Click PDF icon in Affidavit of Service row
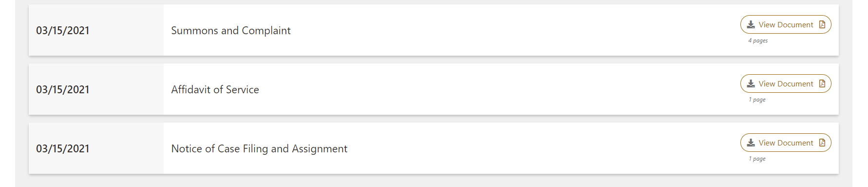The image size is (868, 187). click(822, 83)
